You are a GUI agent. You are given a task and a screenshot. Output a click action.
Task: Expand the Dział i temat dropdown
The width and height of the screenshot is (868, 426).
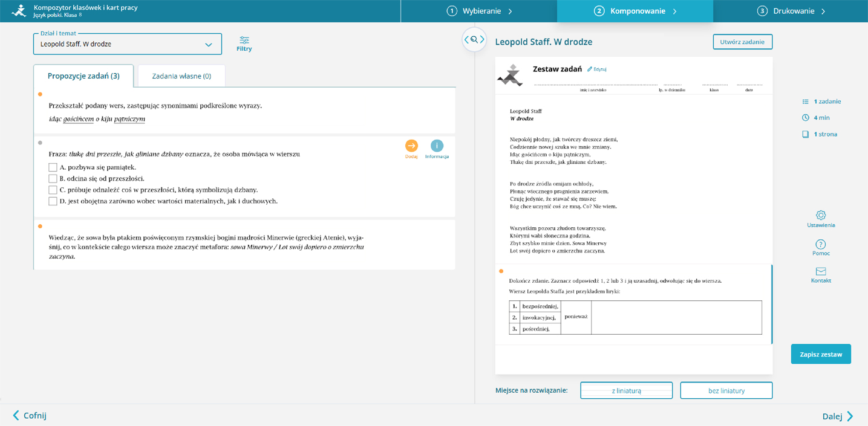pos(128,44)
